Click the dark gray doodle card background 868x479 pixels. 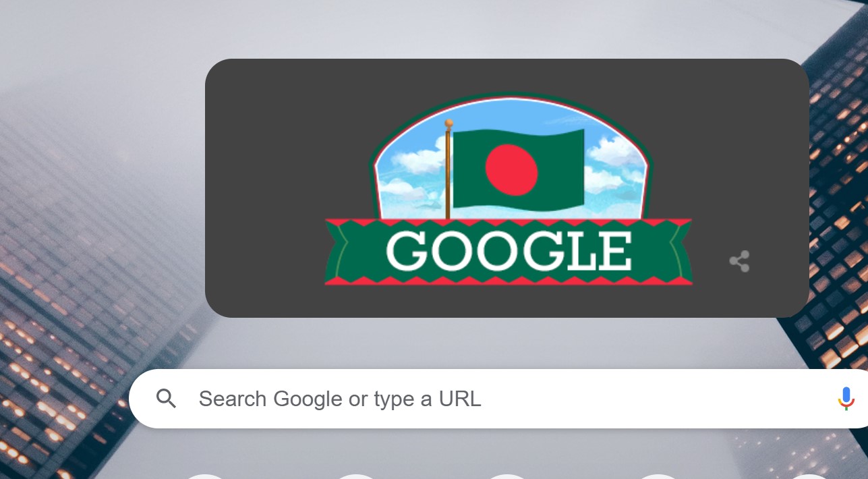click(x=270, y=189)
